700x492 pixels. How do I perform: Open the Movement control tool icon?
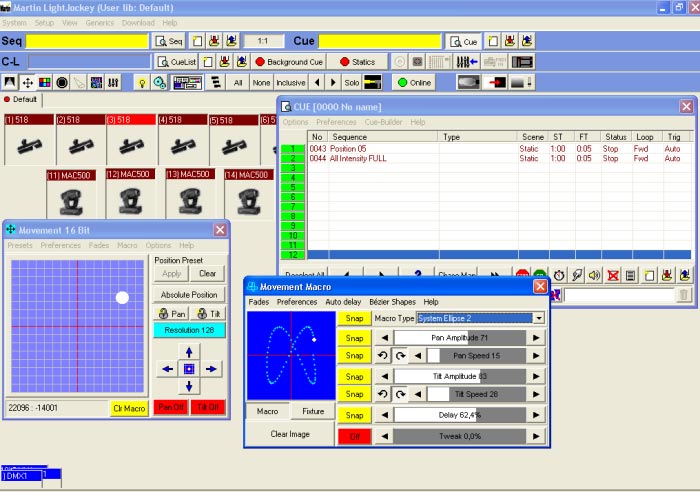coord(28,83)
